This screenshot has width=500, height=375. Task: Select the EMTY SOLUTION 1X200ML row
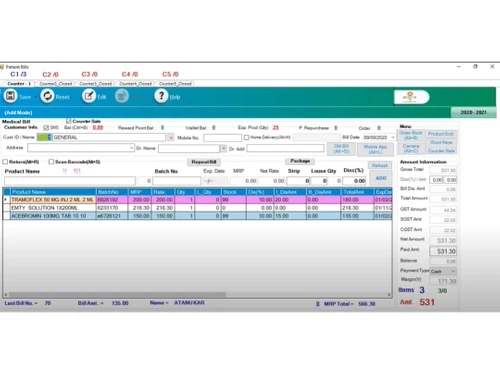pyautogui.click(x=197, y=208)
